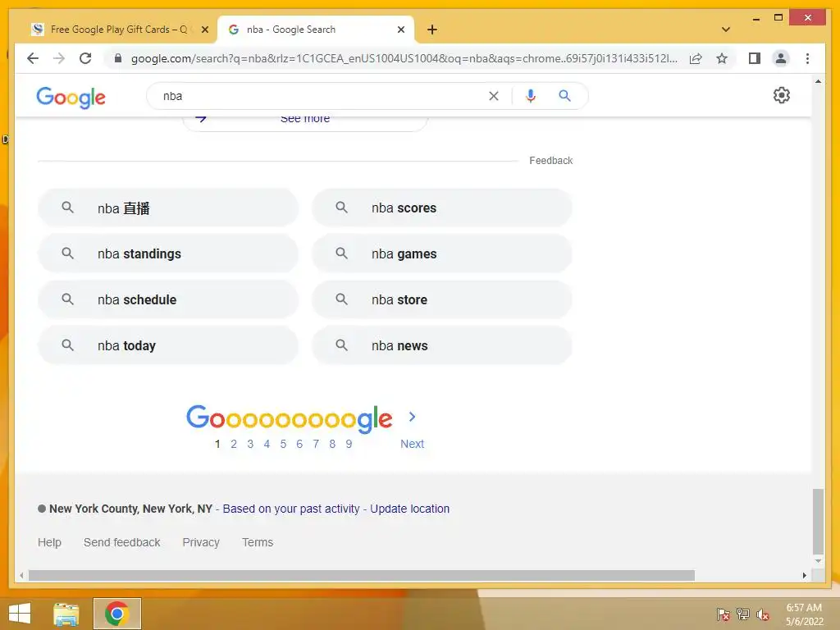Open the side panel icon
The image size is (840, 630).
click(755, 58)
